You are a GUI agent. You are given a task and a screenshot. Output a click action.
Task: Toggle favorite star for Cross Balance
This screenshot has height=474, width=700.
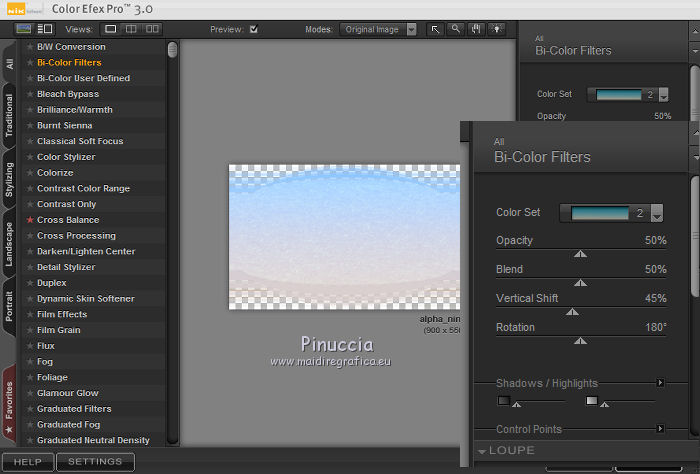click(x=30, y=220)
